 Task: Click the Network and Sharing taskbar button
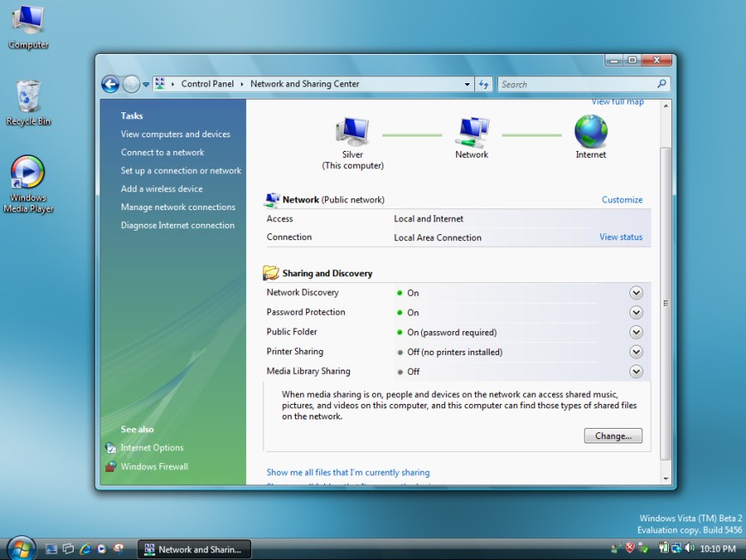coord(195,549)
